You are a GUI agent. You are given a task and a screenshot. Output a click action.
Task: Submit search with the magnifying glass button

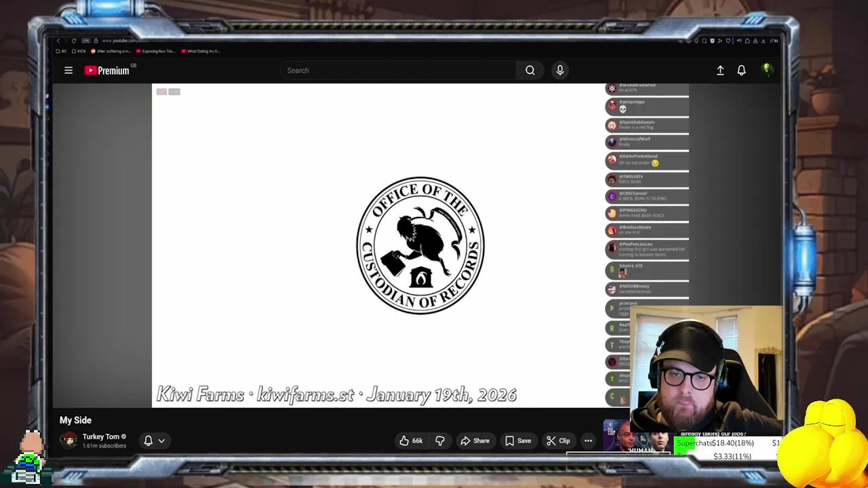click(x=530, y=70)
